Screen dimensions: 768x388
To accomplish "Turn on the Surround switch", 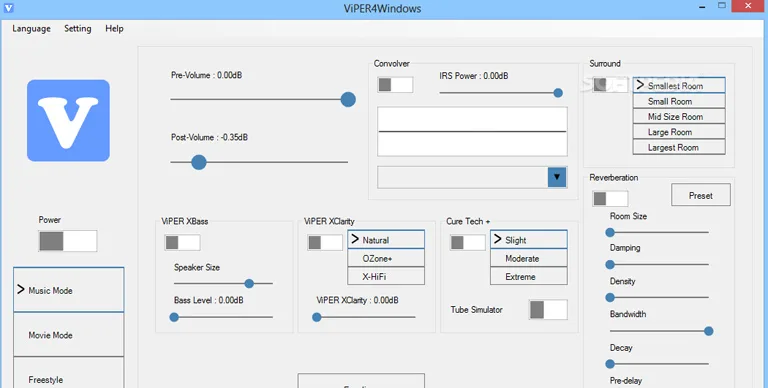I will (611, 85).
